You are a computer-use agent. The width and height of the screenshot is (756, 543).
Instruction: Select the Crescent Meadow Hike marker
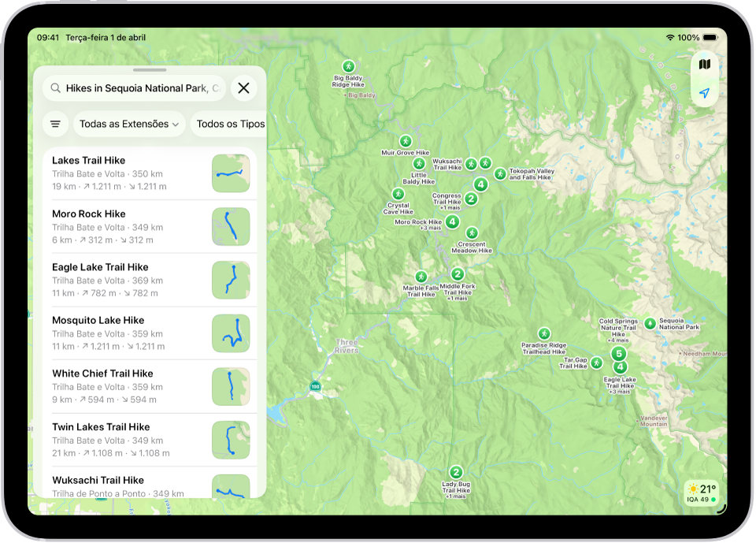click(471, 232)
